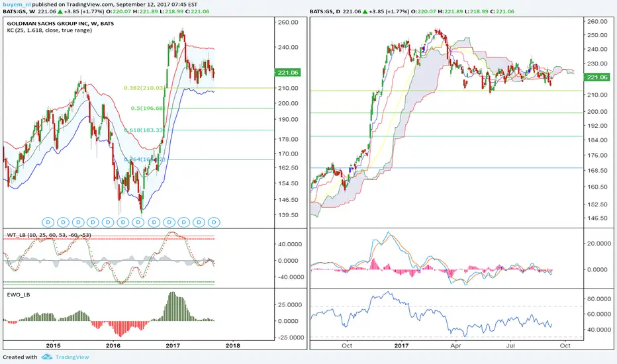617x364 pixels.
Task: Click the green 221.06 price tag on daily chart
Action: point(597,77)
